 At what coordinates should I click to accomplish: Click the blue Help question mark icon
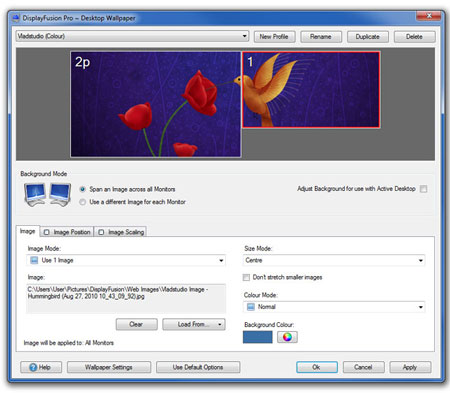point(33,367)
